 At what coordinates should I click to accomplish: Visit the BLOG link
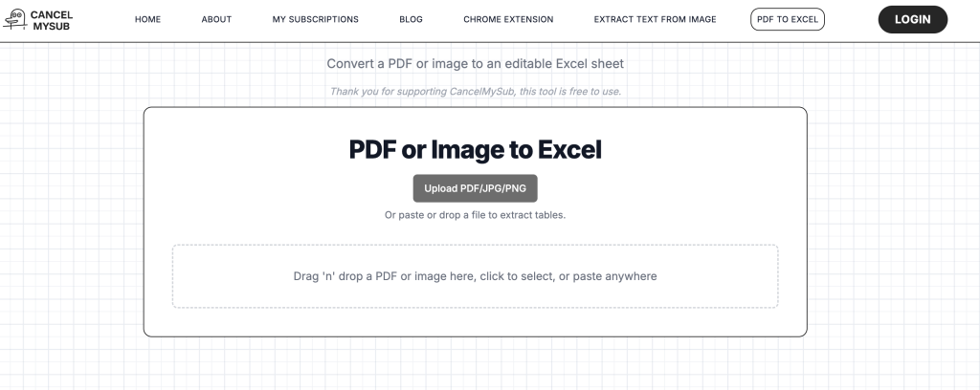[x=411, y=19]
